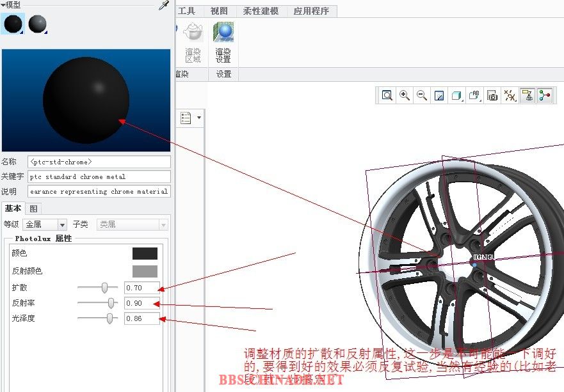Click the 反射颜色 color swatch
This screenshot has width=564, height=392.
(x=145, y=270)
